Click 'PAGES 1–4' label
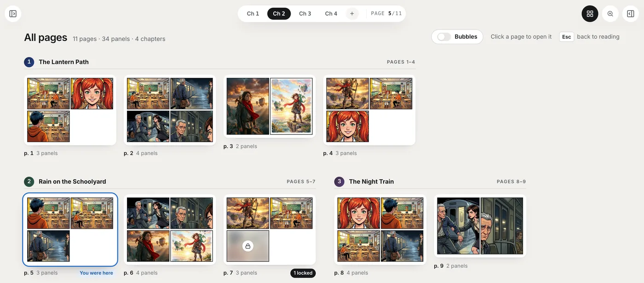 [x=401, y=62]
